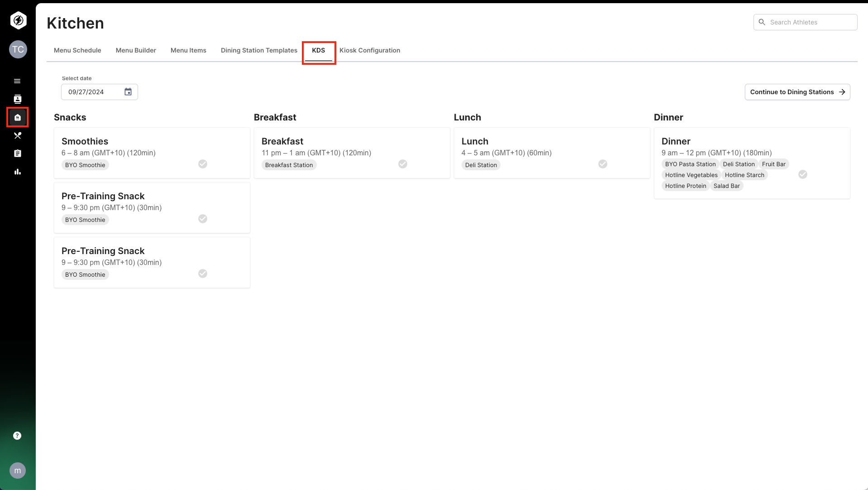Click Deli Station chip on Lunch card
This screenshot has width=868, height=490.
pyautogui.click(x=481, y=165)
